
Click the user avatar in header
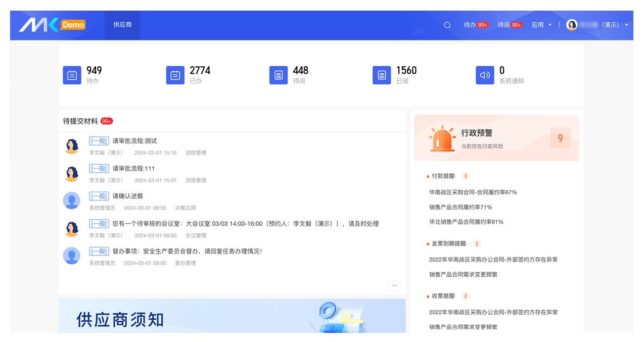tap(572, 25)
